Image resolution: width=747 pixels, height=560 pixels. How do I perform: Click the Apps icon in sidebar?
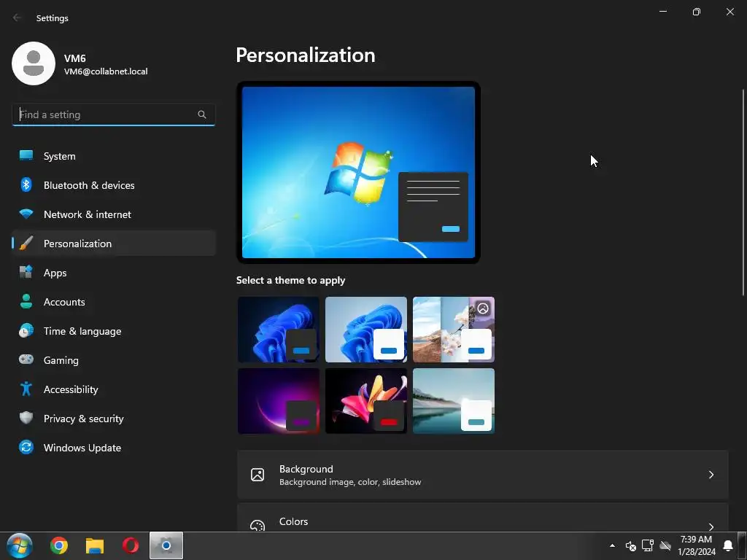[26, 273]
